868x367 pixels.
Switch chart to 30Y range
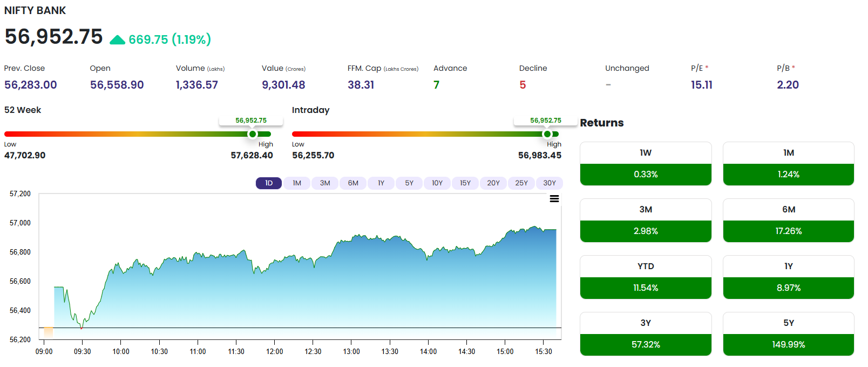tap(550, 183)
